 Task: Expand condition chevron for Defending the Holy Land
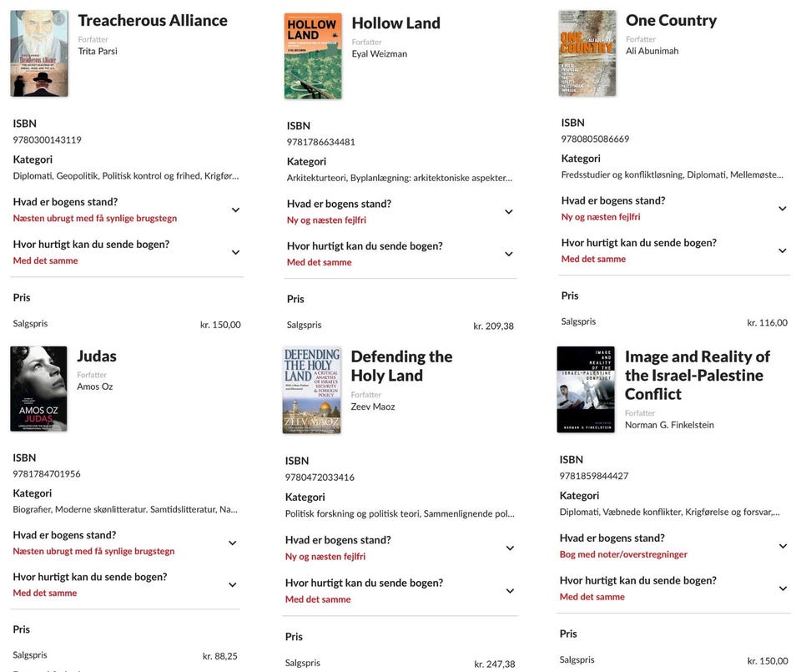[509, 548]
